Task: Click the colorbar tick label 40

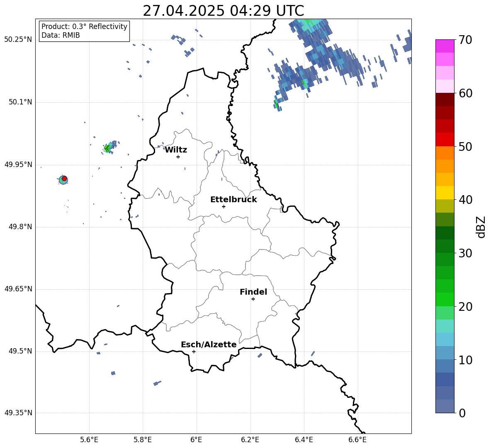Action: click(x=466, y=200)
